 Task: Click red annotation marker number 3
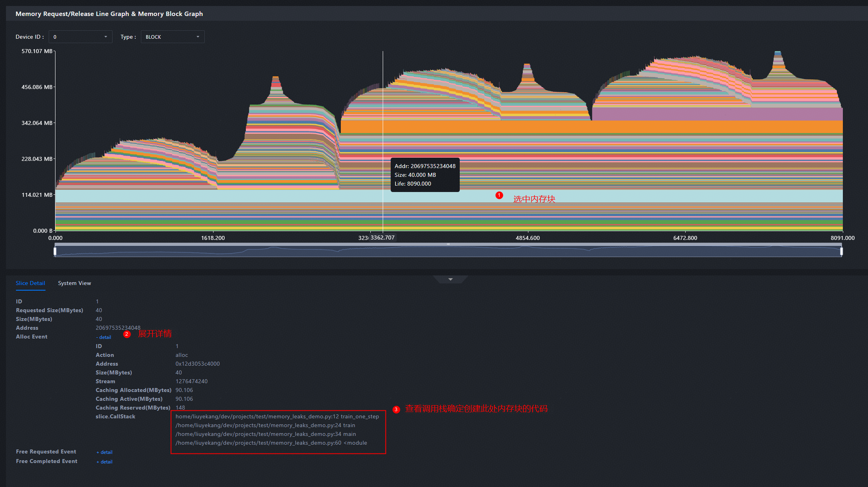click(396, 410)
